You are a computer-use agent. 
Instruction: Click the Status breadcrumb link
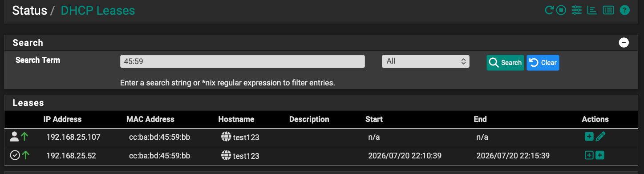tap(30, 11)
